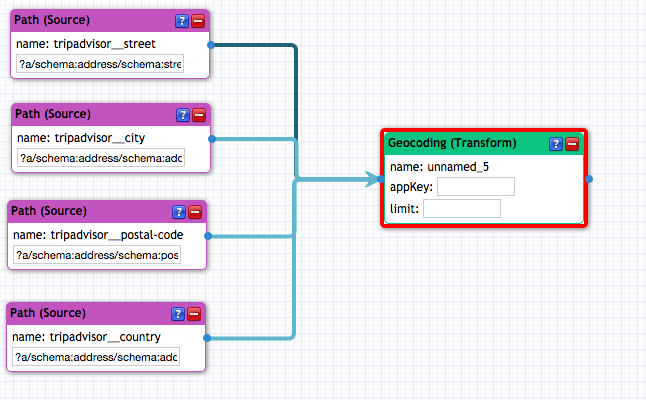Click 'name: tripadvisor__street' label
Image resolution: width=646 pixels, height=400 pixels.
pyautogui.click(x=86, y=44)
